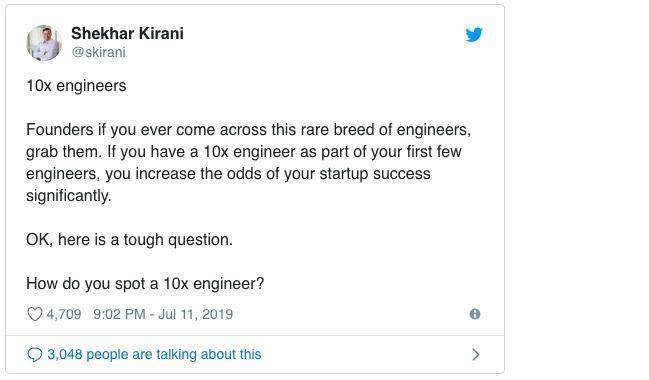Open '3,048 people are talking about this'
The image size is (649, 380).
click(154, 354)
